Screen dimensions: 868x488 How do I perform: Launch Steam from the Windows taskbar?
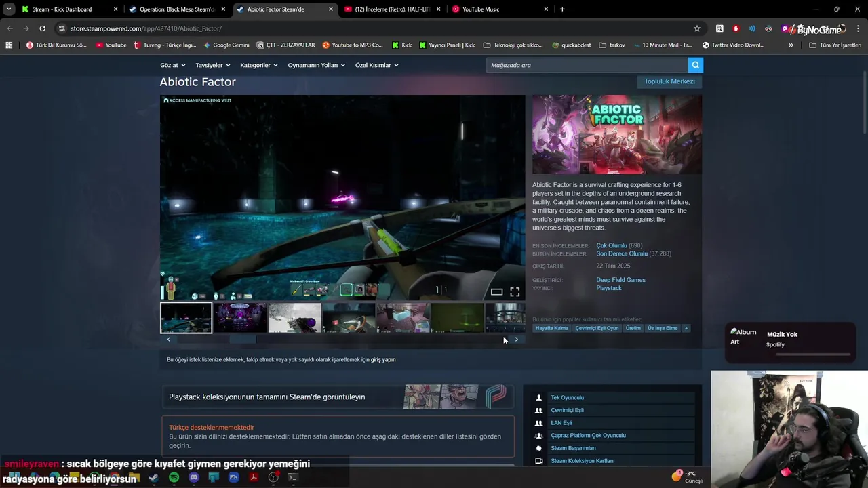click(154, 477)
